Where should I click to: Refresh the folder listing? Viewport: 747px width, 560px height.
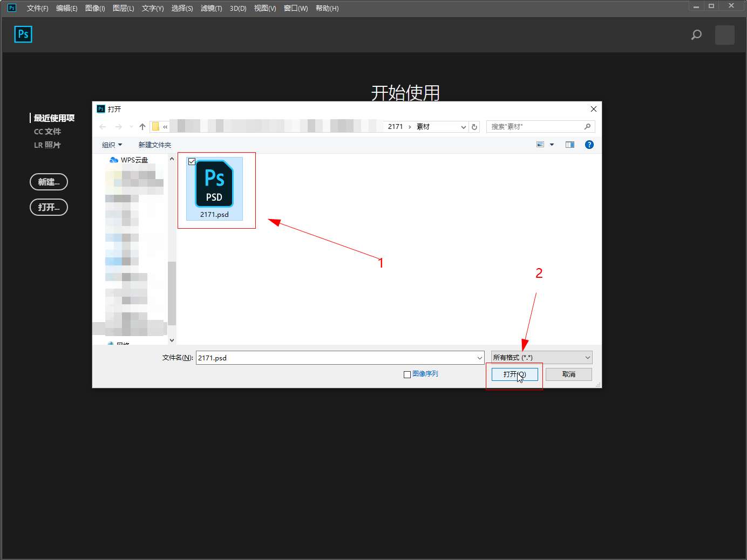point(474,127)
